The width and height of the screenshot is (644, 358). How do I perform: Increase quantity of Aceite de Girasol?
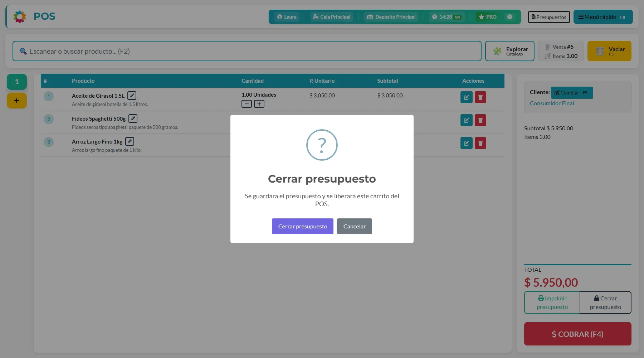(259, 104)
